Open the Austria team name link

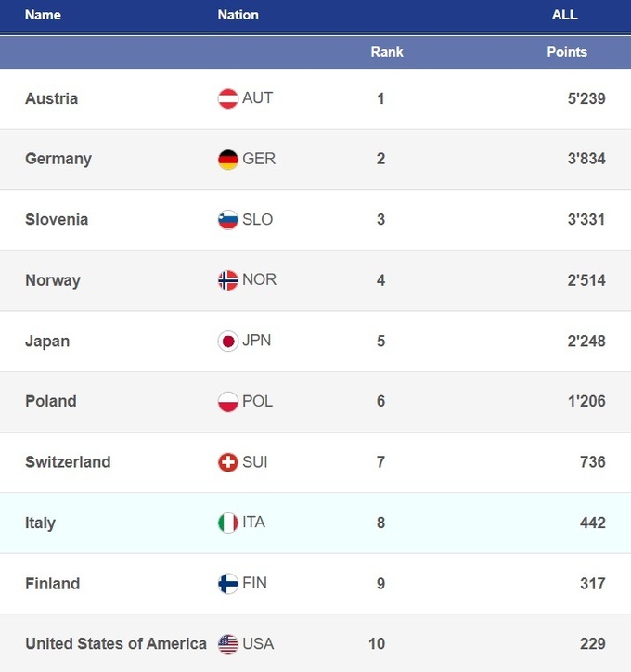tap(51, 98)
